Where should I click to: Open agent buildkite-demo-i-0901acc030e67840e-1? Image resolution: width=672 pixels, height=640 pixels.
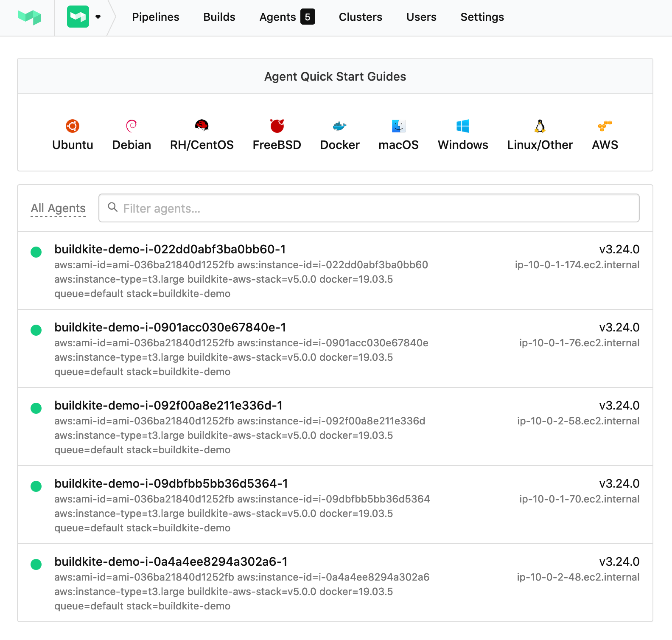pos(170,327)
